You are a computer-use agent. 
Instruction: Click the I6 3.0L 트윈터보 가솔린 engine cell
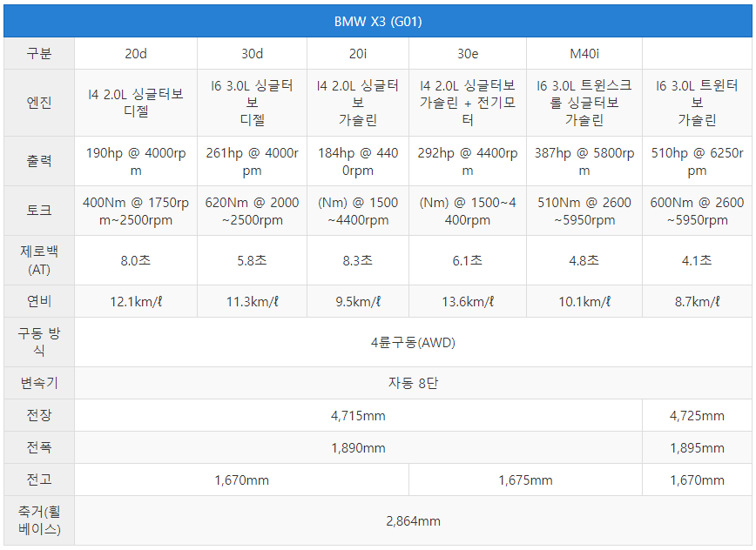coord(697,103)
